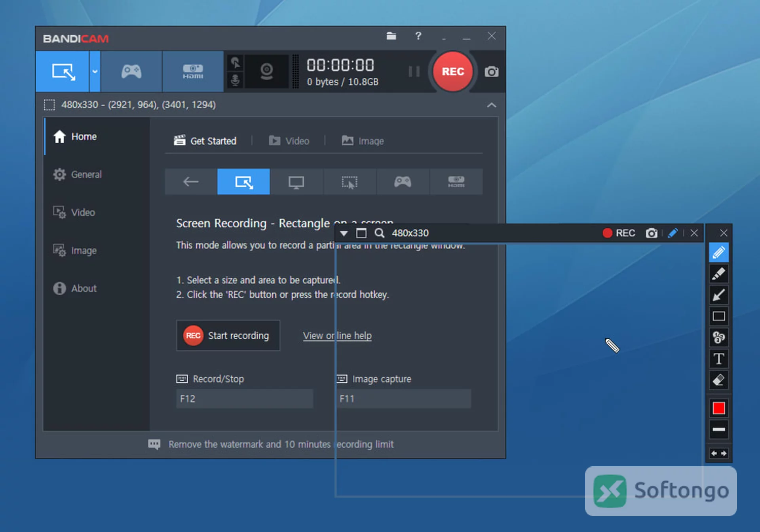Toggle the mouse cursor effect icon
Image resolution: width=760 pixels, height=532 pixels.
point(236,63)
